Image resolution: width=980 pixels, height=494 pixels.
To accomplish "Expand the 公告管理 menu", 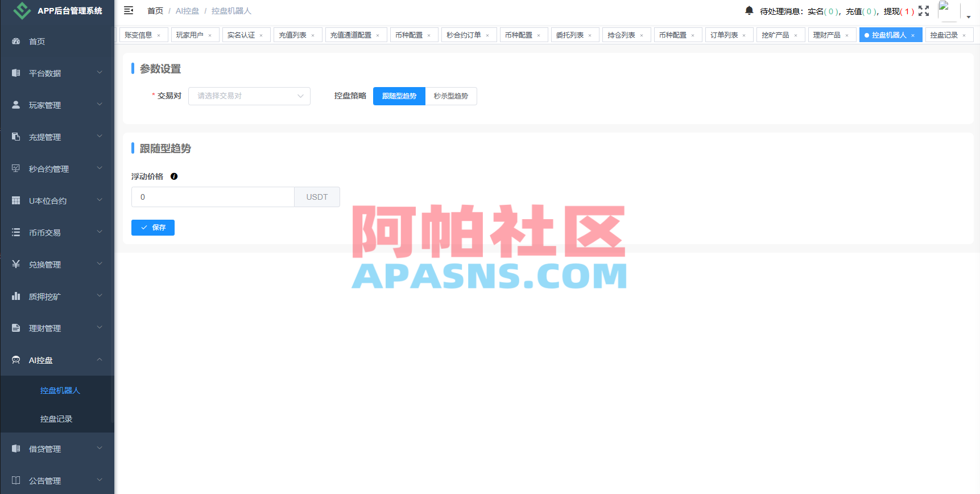I will click(57, 480).
